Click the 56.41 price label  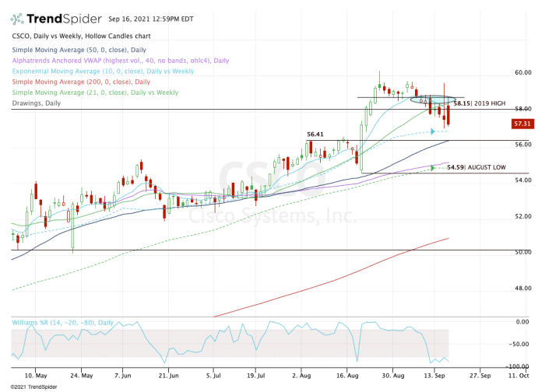pos(315,135)
